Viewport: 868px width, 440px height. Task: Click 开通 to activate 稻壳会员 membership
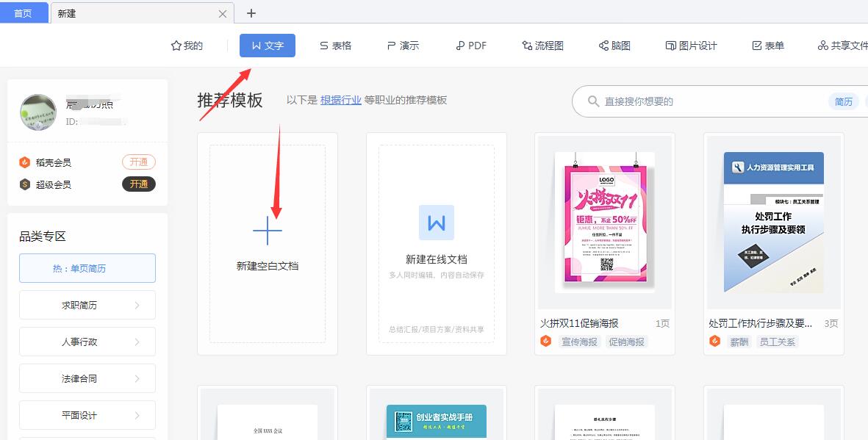pyautogui.click(x=138, y=162)
